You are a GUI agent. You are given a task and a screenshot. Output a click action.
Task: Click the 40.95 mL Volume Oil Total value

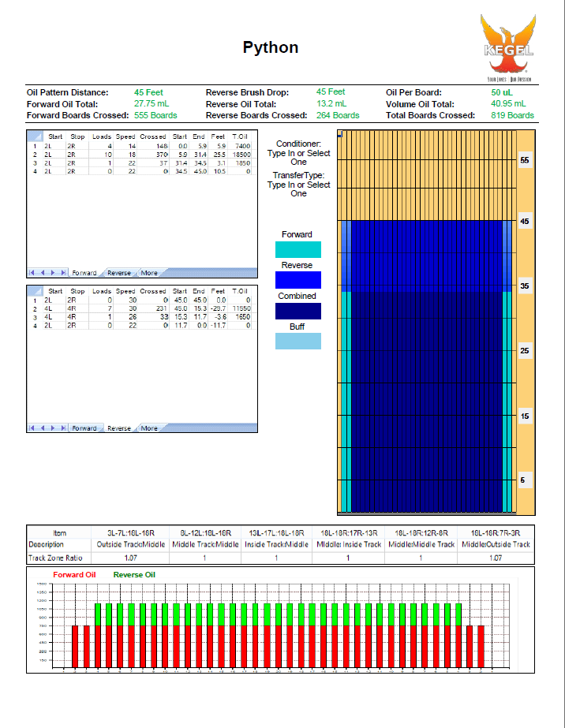point(508,103)
